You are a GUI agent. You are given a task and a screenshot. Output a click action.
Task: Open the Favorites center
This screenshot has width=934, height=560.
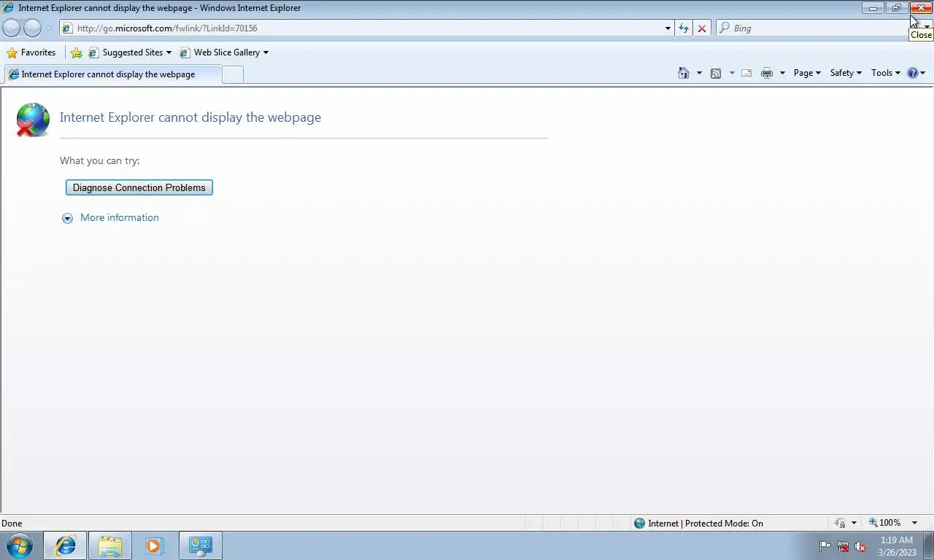31,52
